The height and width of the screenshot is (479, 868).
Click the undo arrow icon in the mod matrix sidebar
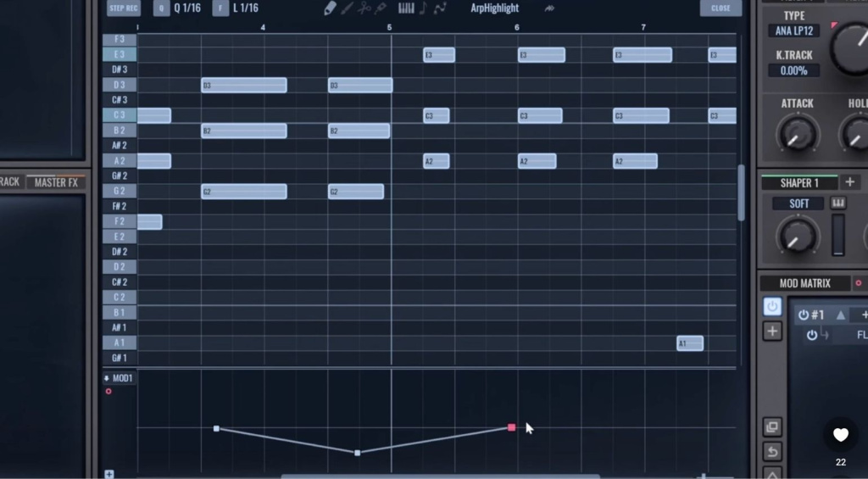pos(772,452)
